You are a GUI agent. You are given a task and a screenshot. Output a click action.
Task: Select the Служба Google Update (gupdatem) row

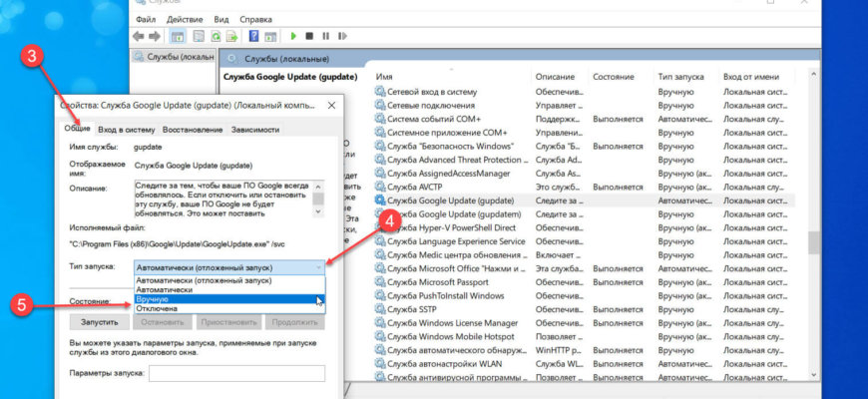point(584,214)
